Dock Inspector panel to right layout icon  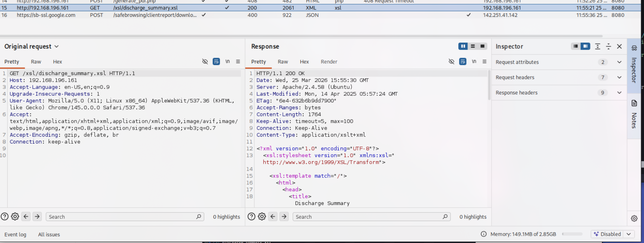pos(585,46)
